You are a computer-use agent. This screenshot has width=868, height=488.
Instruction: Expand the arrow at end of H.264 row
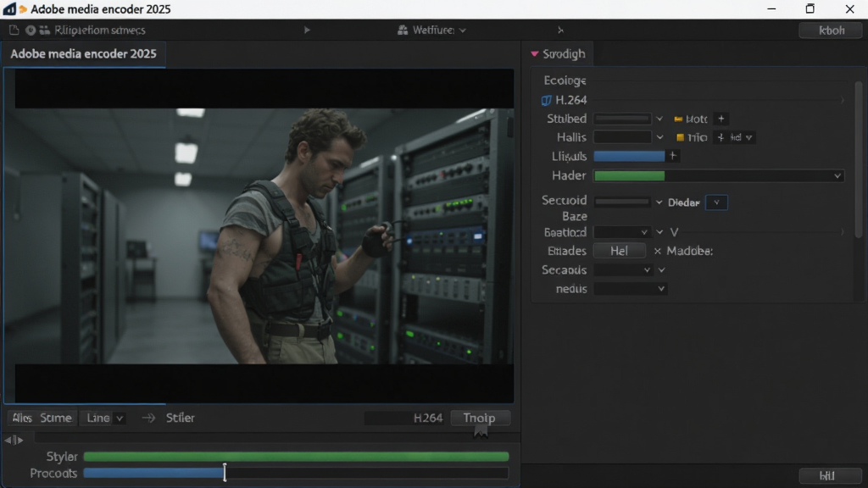[842, 100]
